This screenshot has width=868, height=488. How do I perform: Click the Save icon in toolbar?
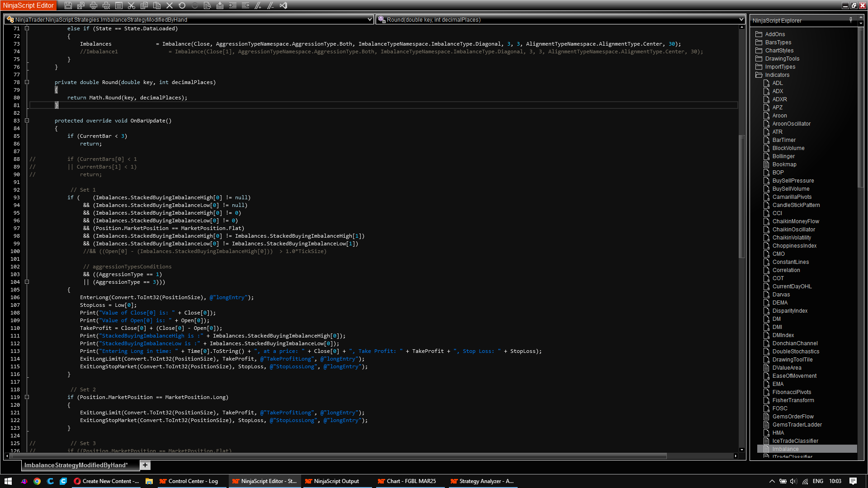pos(68,5)
